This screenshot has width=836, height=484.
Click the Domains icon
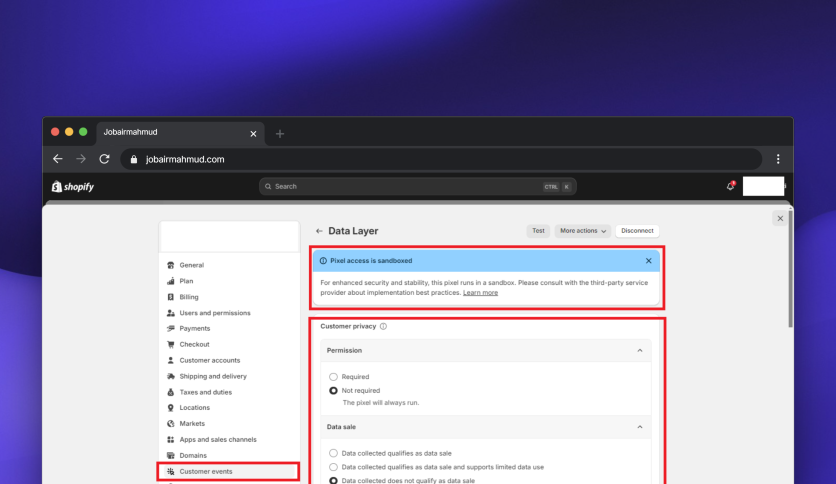(x=171, y=456)
